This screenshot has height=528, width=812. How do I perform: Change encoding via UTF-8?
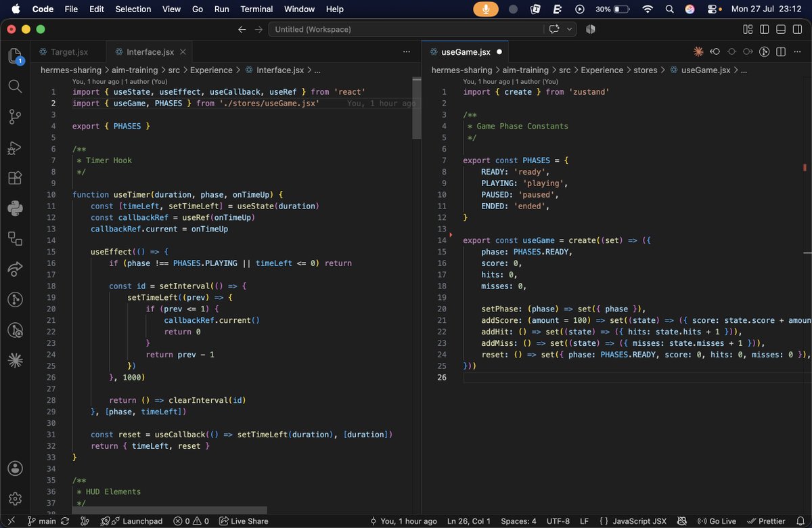558,521
